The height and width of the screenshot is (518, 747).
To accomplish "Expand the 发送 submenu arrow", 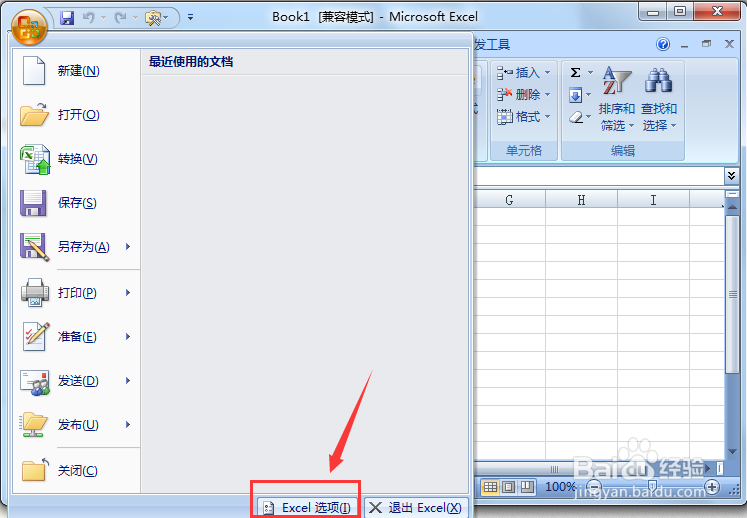I will tap(128, 380).
